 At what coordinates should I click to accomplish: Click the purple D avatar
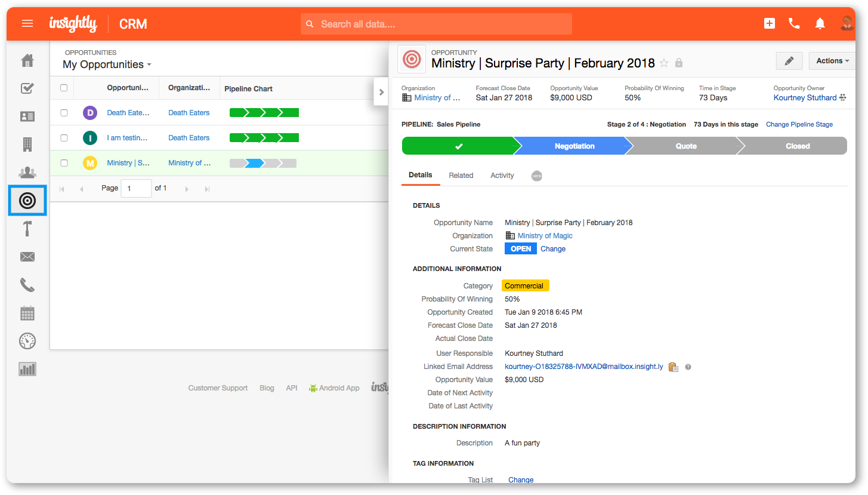[x=89, y=113]
